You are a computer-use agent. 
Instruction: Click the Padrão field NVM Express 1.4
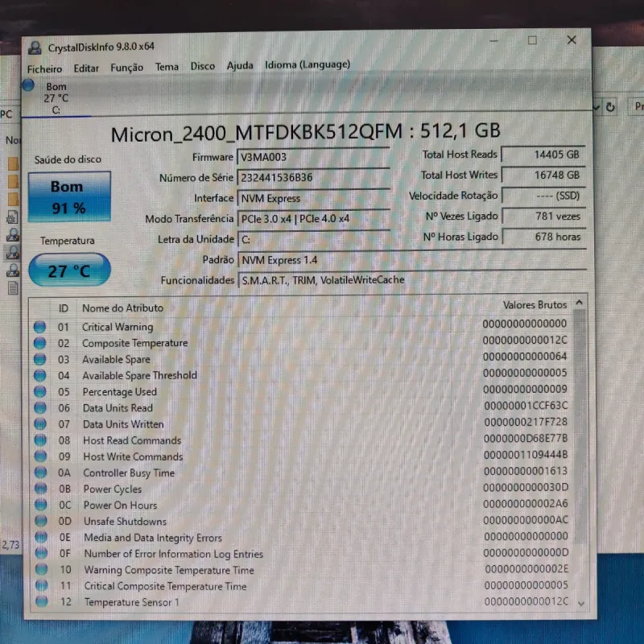(412, 259)
